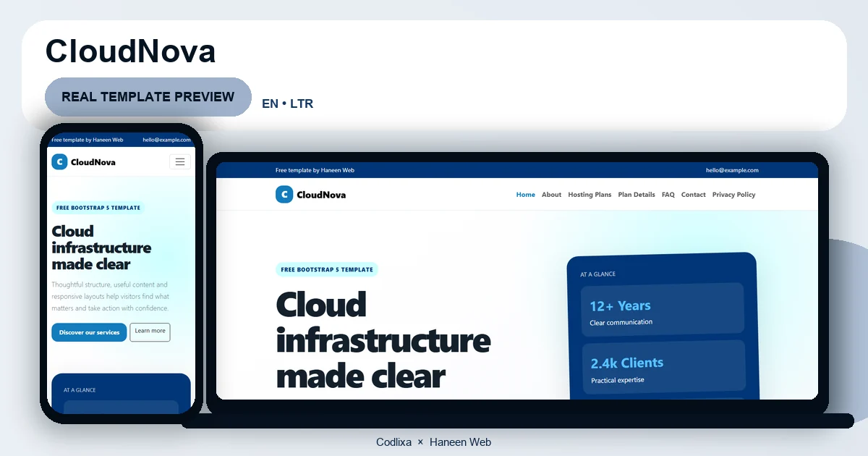
Task: Open the hamburger menu in mobile preview
Action: pyautogui.click(x=180, y=161)
